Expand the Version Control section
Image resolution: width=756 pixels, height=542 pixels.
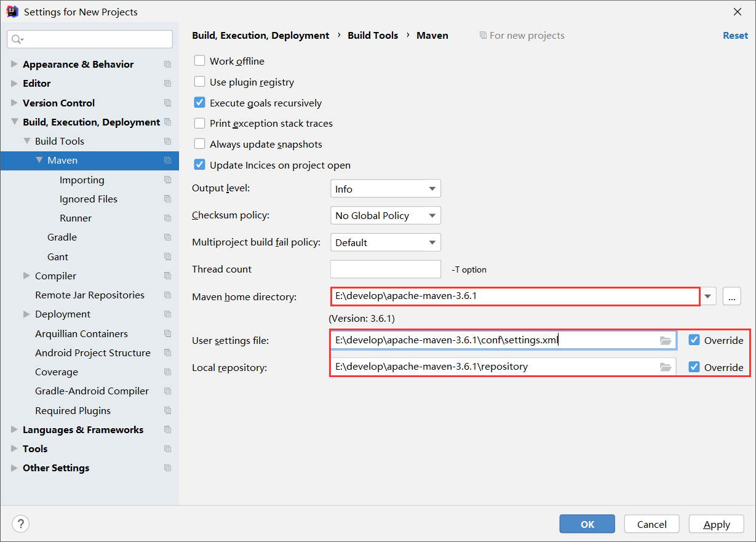(x=14, y=103)
